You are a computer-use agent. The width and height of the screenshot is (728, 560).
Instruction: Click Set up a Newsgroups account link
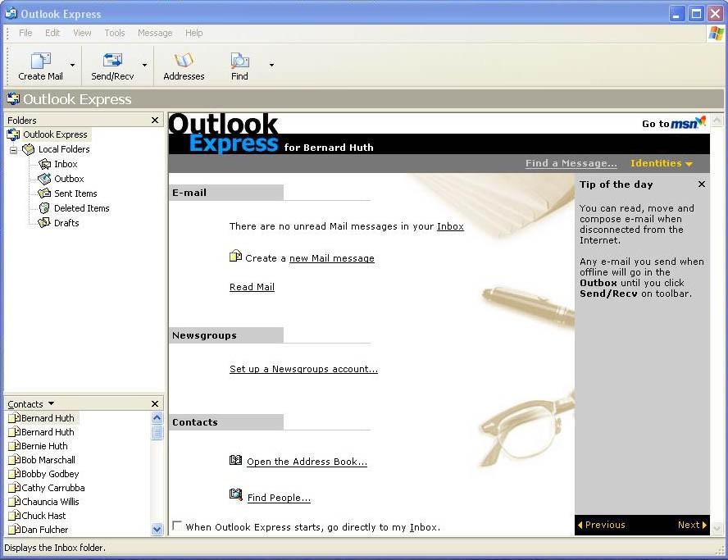pyautogui.click(x=303, y=369)
